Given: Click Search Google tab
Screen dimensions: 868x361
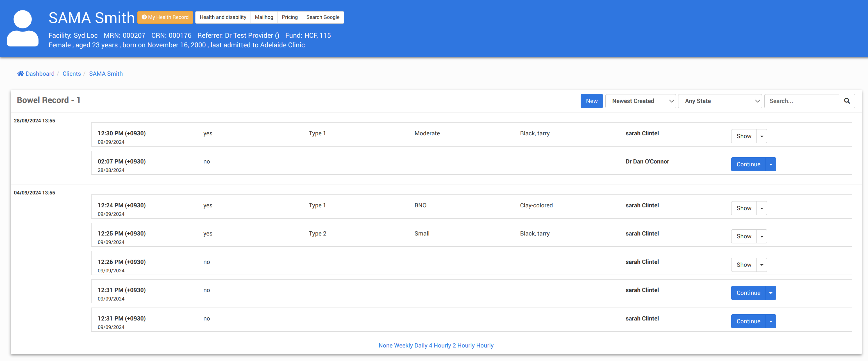Looking at the screenshot, I should click(x=322, y=17).
